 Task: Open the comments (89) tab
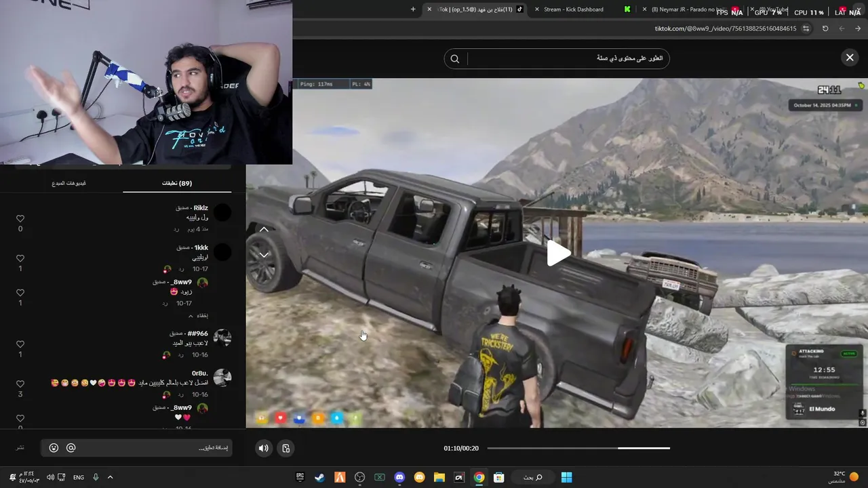point(177,183)
